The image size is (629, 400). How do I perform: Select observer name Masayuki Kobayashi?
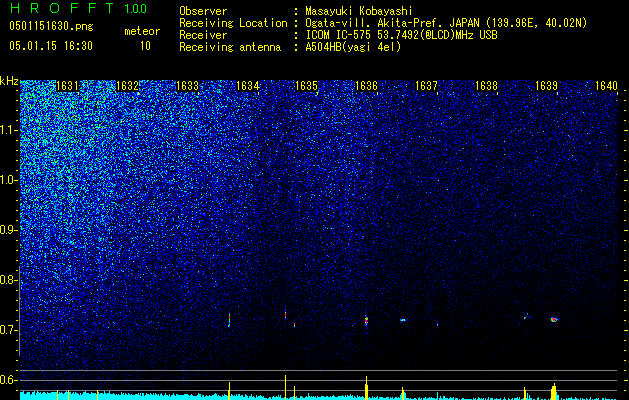coord(359,11)
